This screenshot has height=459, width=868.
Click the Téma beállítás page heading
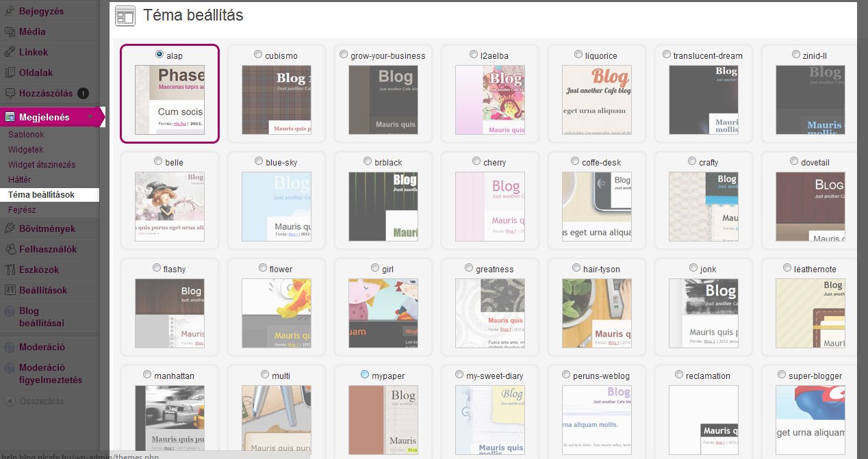[x=193, y=15]
